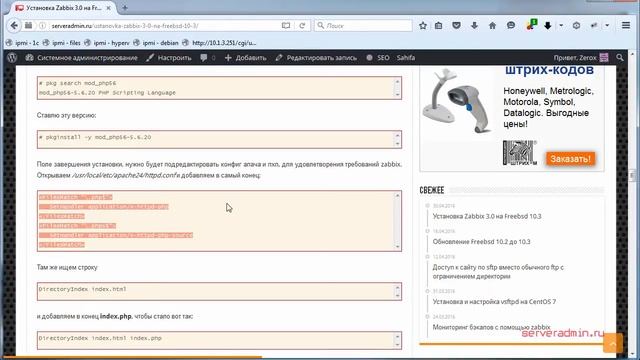Open the ipmi - hyperv bookmark
The height and width of the screenshot is (360, 640).
pos(107,42)
